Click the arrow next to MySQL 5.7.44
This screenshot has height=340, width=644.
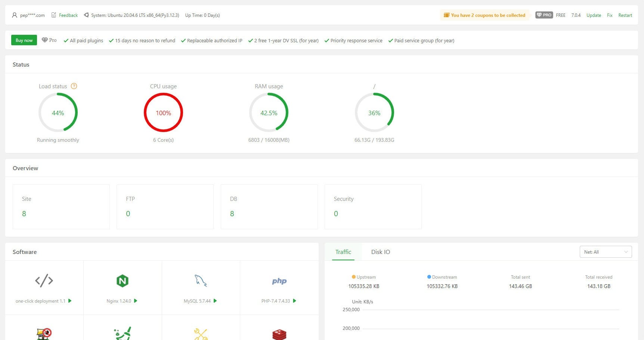(x=215, y=301)
